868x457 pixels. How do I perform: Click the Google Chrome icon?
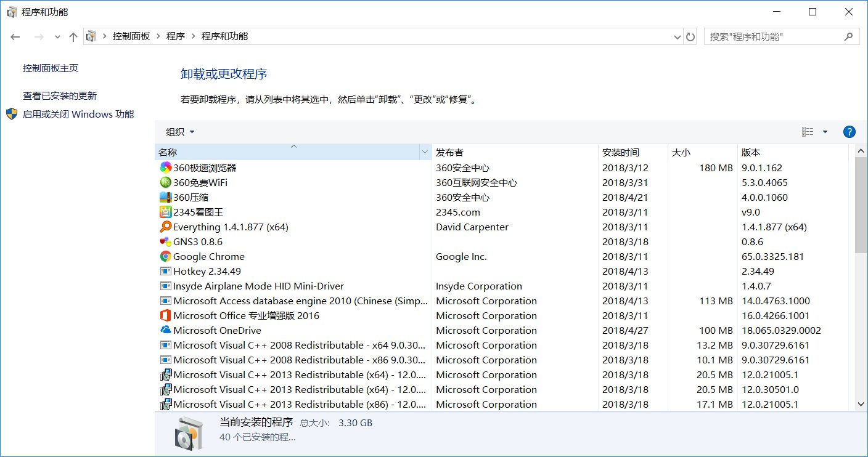point(165,256)
